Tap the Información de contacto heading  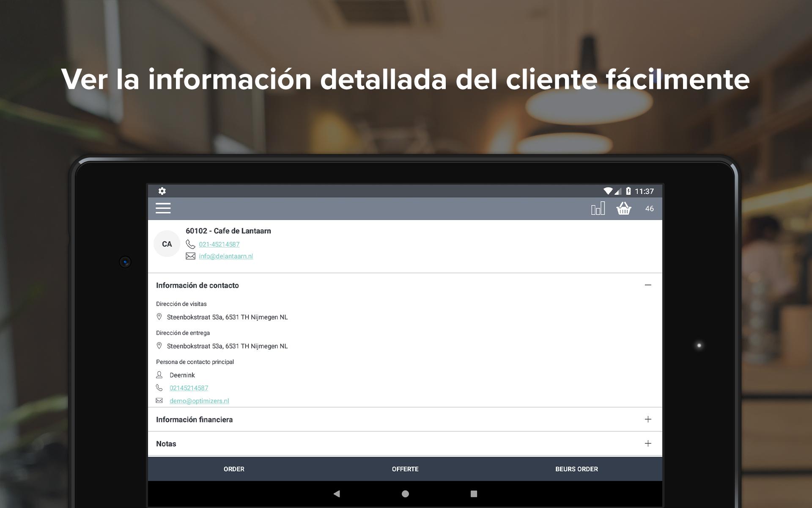pyautogui.click(x=198, y=285)
